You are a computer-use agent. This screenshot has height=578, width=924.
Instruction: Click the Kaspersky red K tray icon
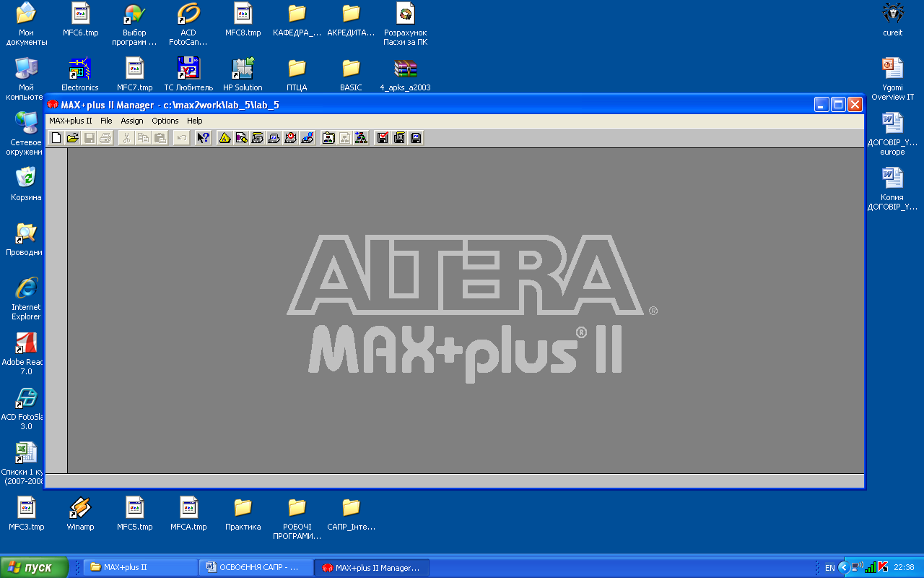[x=883, y=567]
